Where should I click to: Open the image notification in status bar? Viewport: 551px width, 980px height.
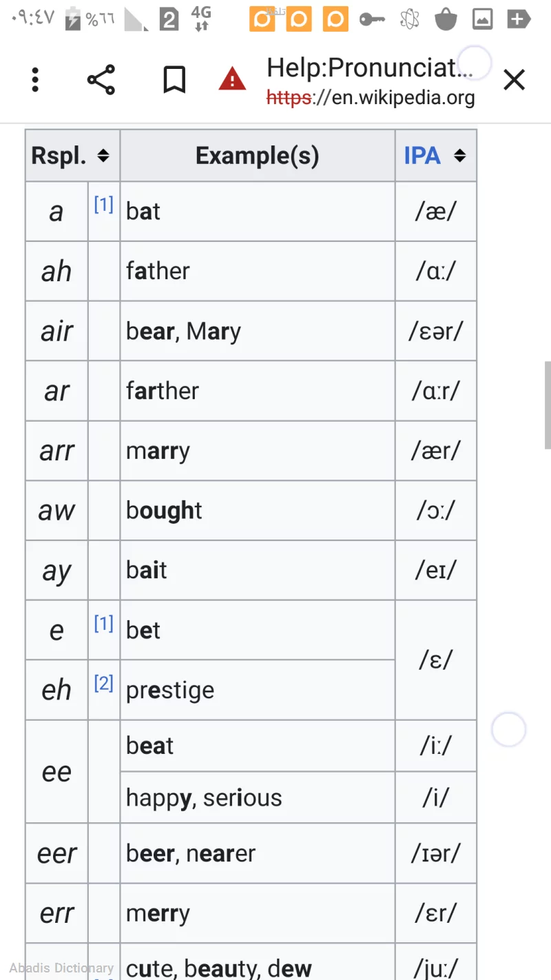[482, 19]
